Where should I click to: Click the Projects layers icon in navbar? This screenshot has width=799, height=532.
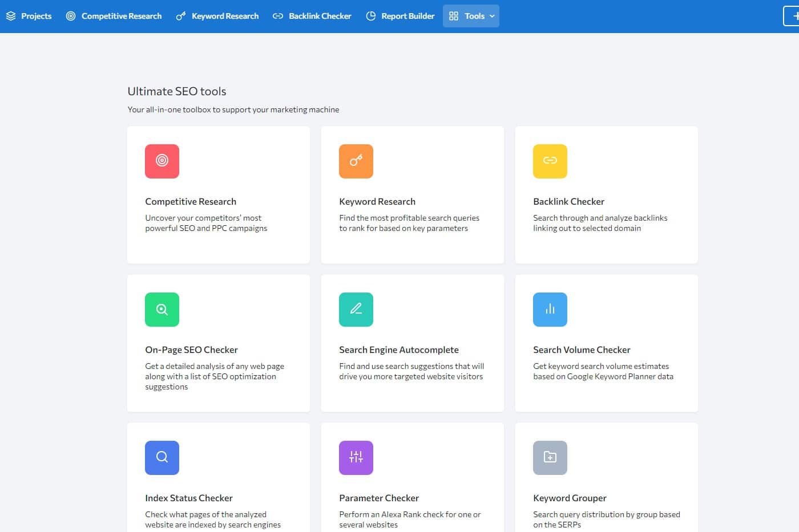coord(11,16)
